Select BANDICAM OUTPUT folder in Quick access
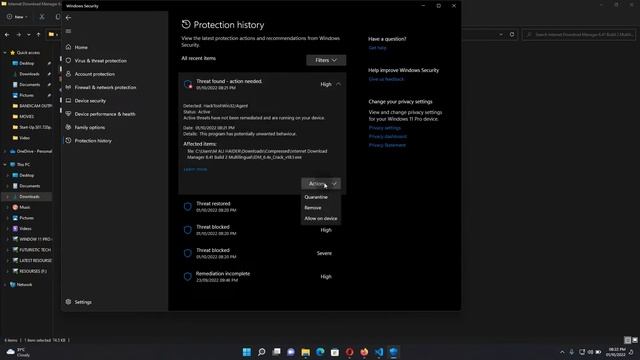Image resolution: width=640 pixels, height=360 pixels. pyautogui.click(x=32, y=106)
